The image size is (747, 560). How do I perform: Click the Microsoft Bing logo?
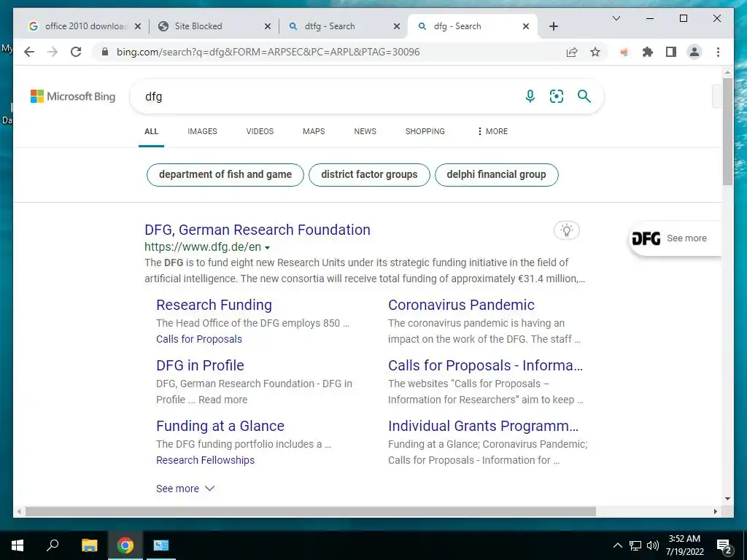(73, 96)
